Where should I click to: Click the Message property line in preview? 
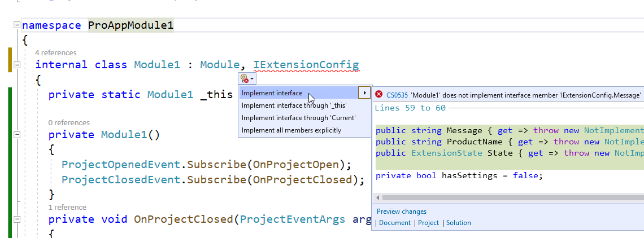pyautogui.click(x=510, y=130)
